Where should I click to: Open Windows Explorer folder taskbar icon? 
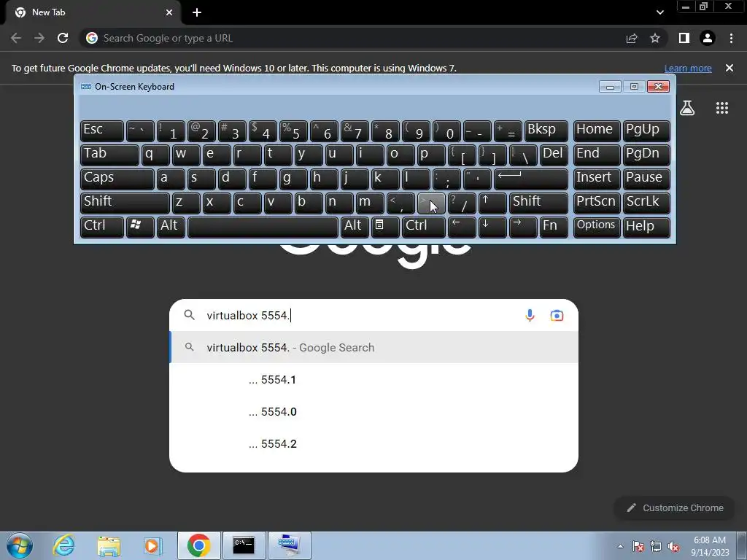tap(109, 545)
